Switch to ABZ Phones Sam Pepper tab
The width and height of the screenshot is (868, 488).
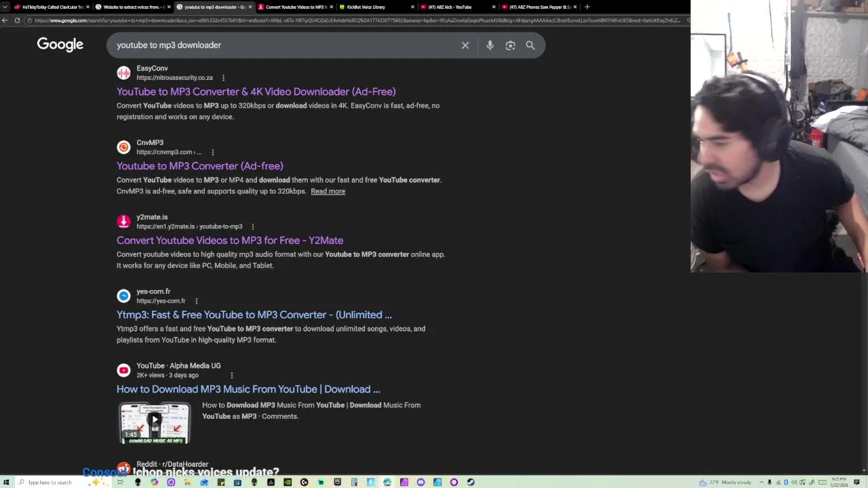pos(539,7)
